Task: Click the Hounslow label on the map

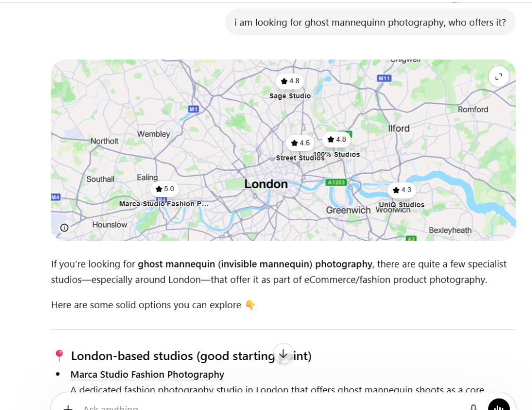Action: pyautogui.click(x=110, y=224)
